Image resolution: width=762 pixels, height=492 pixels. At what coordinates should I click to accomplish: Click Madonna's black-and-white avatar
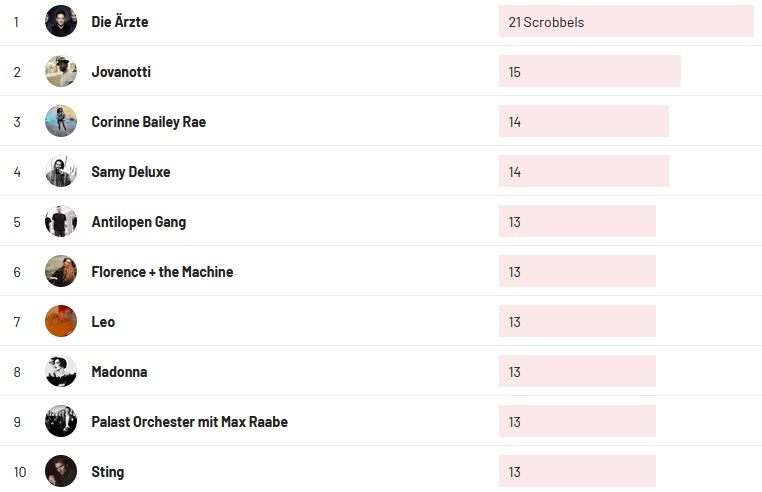pyautogui.click(x=61, y=371)
